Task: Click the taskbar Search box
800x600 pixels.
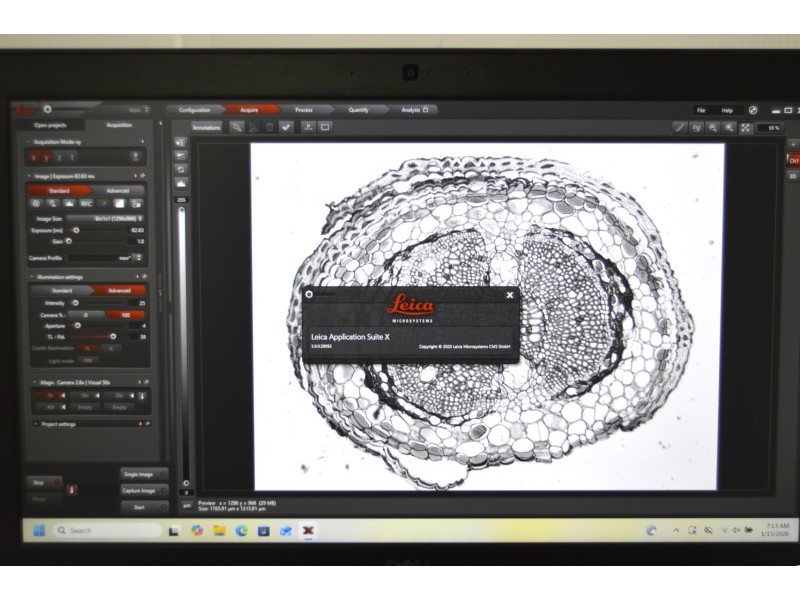Action: pyautogui.click(x=107, y=531)
